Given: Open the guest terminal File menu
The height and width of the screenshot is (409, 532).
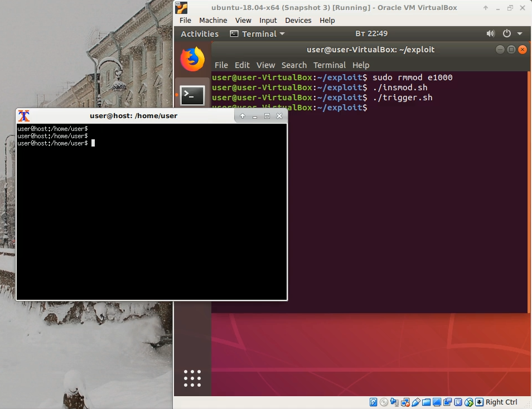Looking at the screenshot, I should (x=221, y=65).
